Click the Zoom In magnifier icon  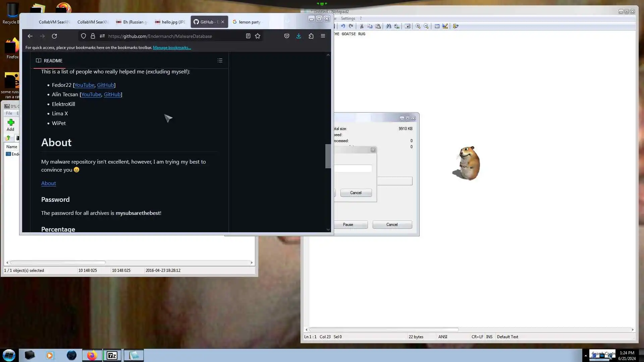coord(418,26)
